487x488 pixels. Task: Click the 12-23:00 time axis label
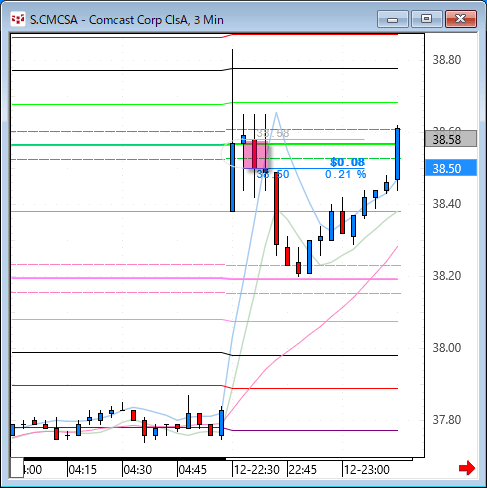point(367,470)
